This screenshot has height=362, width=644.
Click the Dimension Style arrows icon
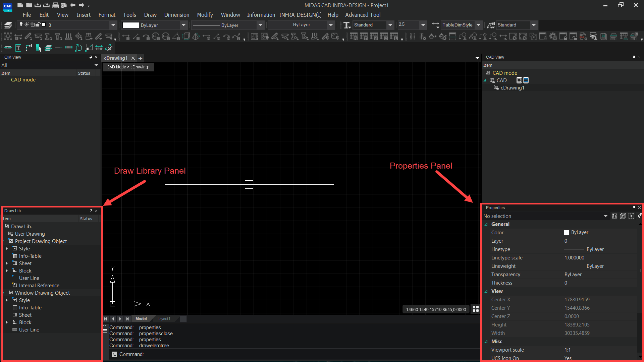coord(435,25)
